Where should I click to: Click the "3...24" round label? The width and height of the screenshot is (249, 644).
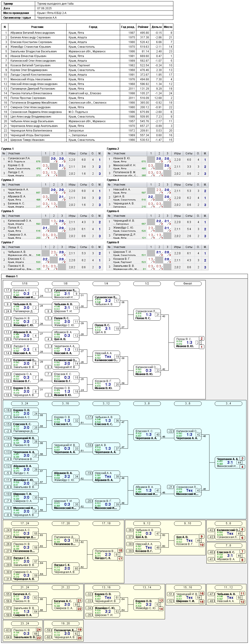click(x=25, y=403)
